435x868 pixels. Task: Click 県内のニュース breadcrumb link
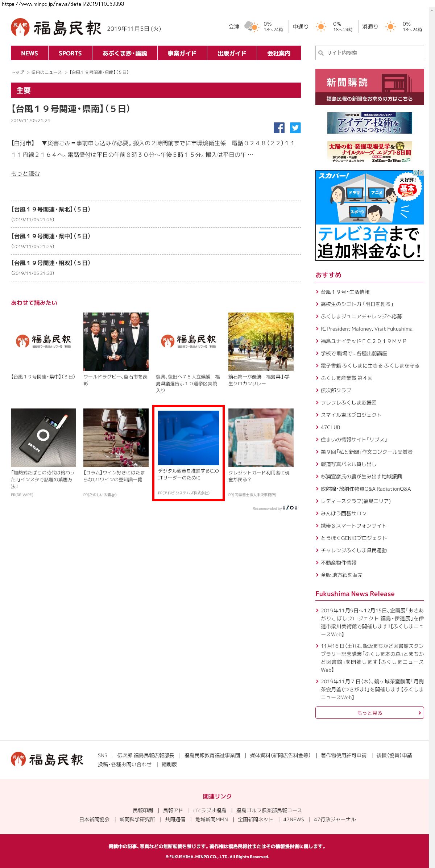coord(46,72)
